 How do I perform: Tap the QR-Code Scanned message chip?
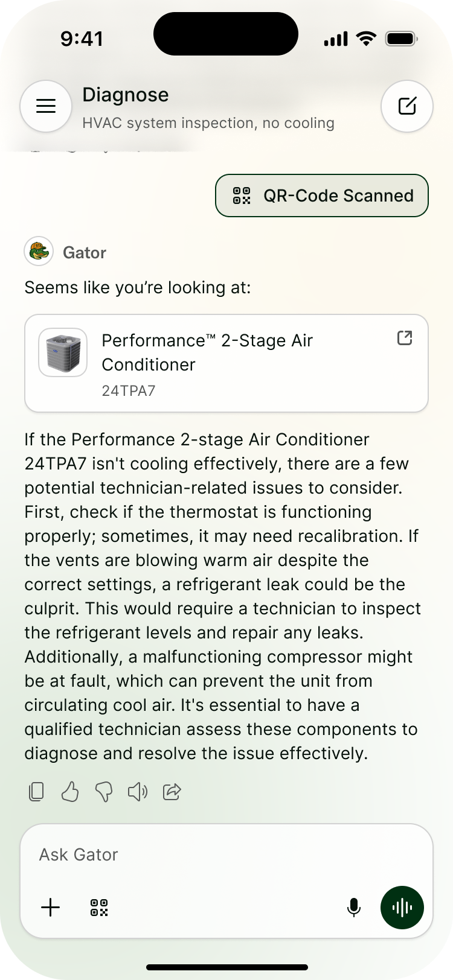[322, 196]
